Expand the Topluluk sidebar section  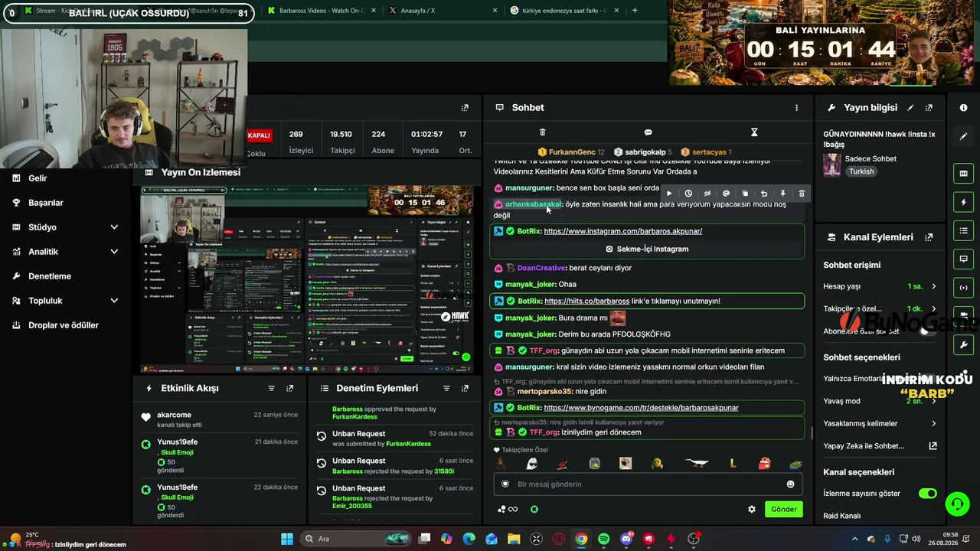(114, 301)
